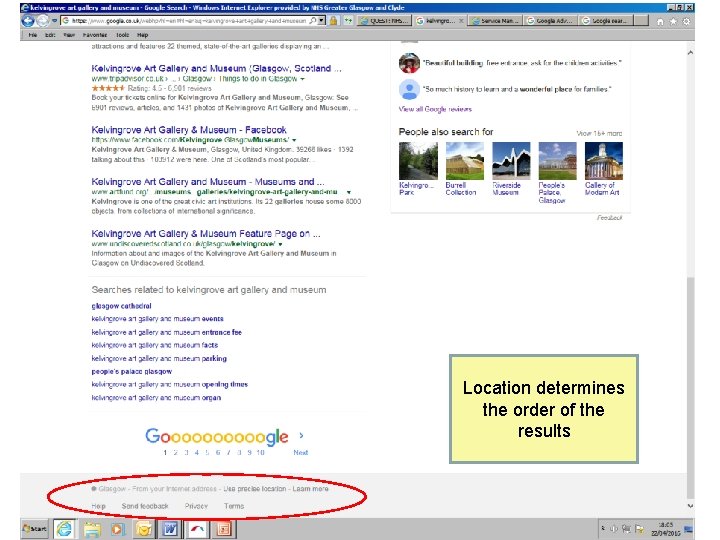Expand the artfund.org URL dropdown arrow
This screenshot has height=540, width=720.
pyautogui.click(x=349, y=192)
